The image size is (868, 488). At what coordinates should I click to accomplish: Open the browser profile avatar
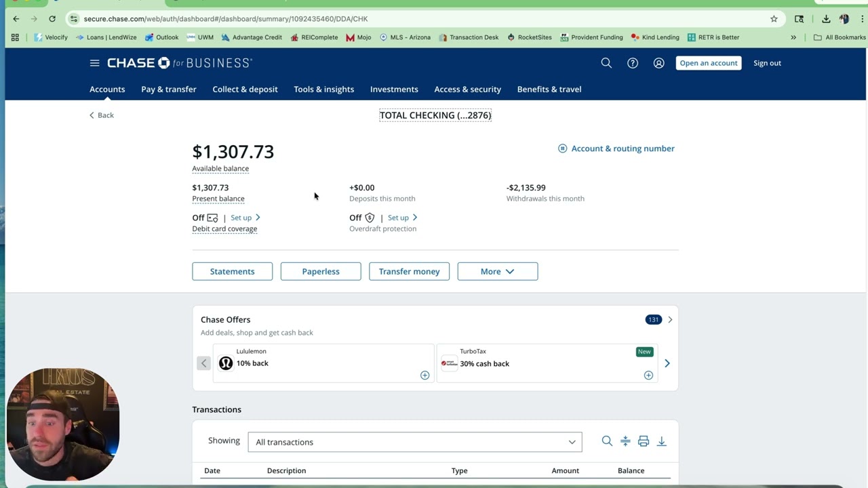point(844,19)
